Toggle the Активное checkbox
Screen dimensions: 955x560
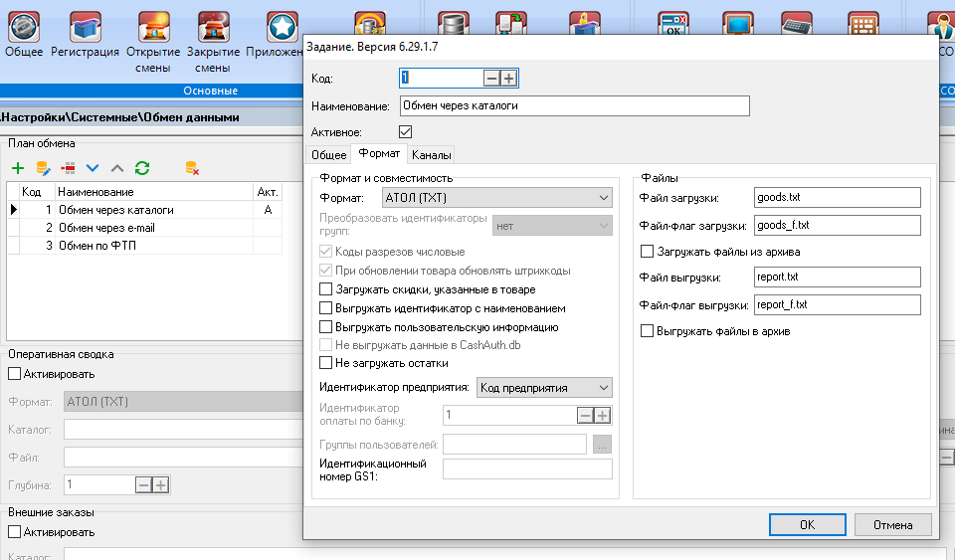click(x=405, y=131)
